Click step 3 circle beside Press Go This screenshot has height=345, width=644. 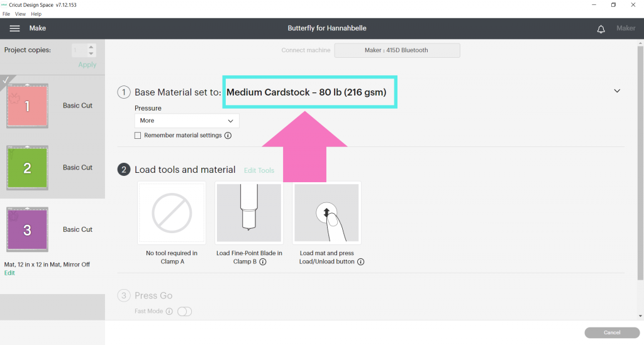(x=124, y=295)
